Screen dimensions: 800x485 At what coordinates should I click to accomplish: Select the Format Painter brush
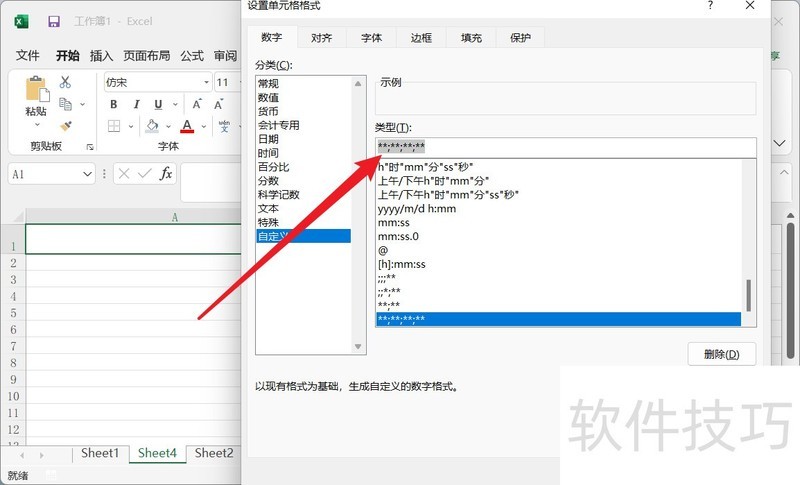(65, 126)
